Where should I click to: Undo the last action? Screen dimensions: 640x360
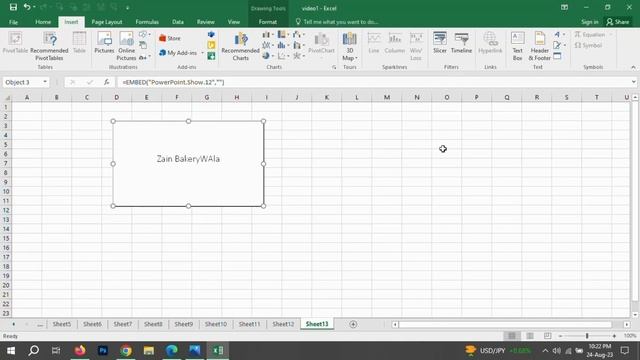click(27, 7)
